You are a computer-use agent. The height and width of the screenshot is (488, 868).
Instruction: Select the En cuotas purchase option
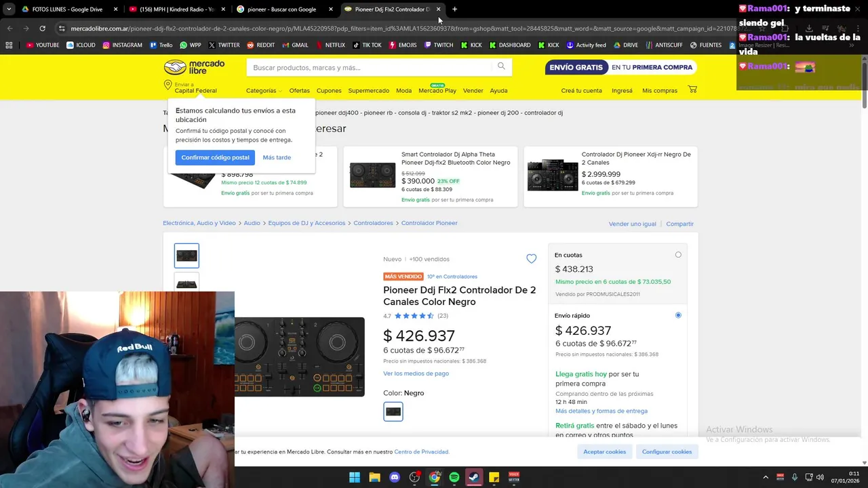coord(678,255)
